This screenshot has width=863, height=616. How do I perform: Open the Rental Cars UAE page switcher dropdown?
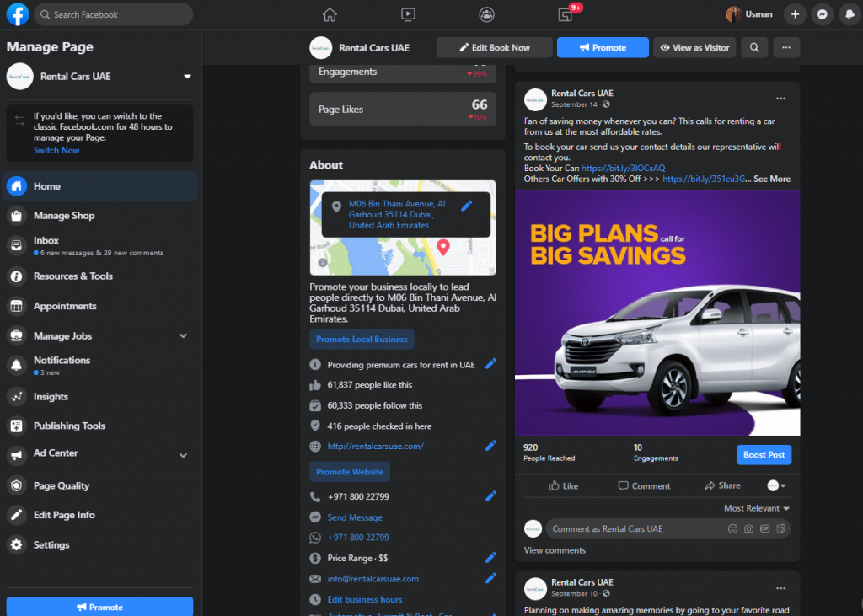pyautogui.click(x=187, y=77)
